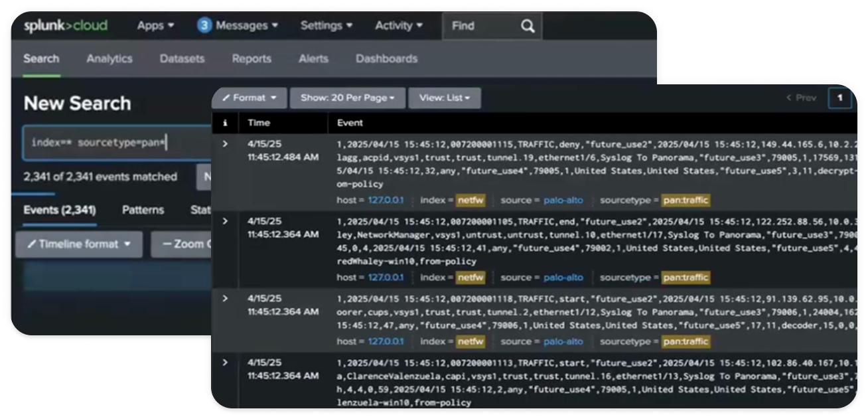Click the 127.0.0.1 host value in first event
The height and width of the screenshot is (419, 868).
coord(386,200)
